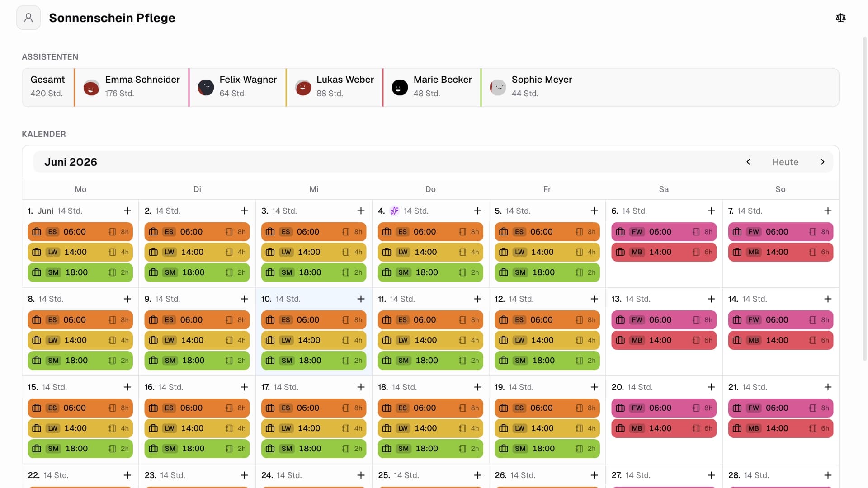Add a shift on June 7
This screenshot has height=488, width=868.
click(x=828, y=211)
